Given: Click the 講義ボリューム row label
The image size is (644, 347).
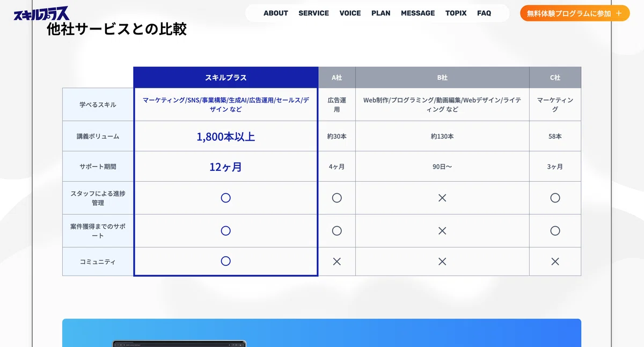Looking at the screenshot, I should coord(98,136).
